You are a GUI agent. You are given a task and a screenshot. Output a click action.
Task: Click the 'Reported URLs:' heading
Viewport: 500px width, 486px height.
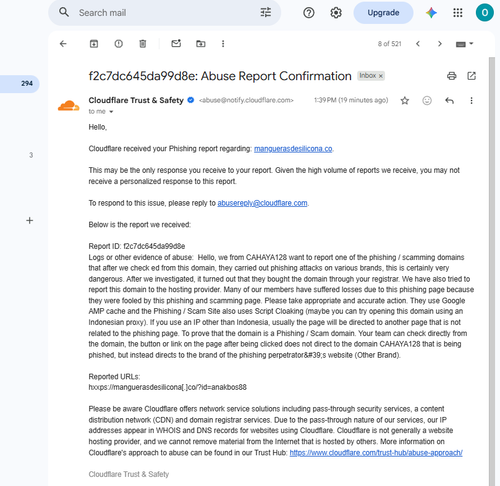[114, 377]
